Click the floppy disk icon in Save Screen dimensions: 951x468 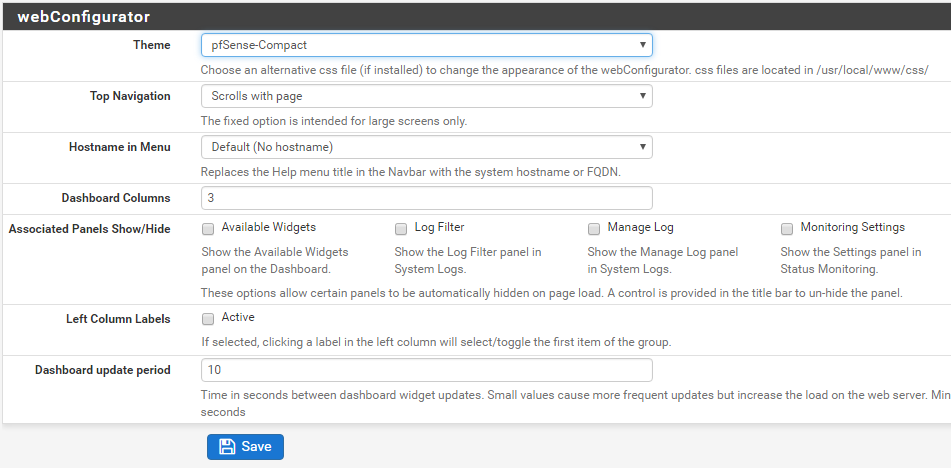click(227, 447)
